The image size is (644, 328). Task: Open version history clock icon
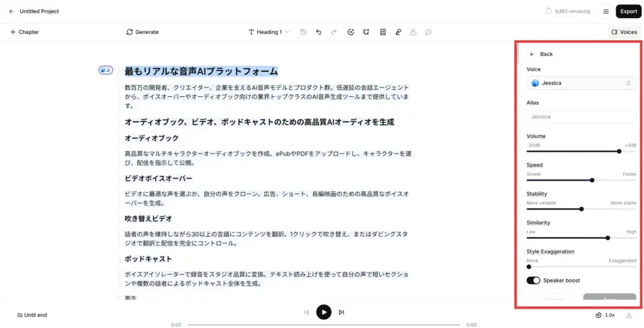pos(304,32)
